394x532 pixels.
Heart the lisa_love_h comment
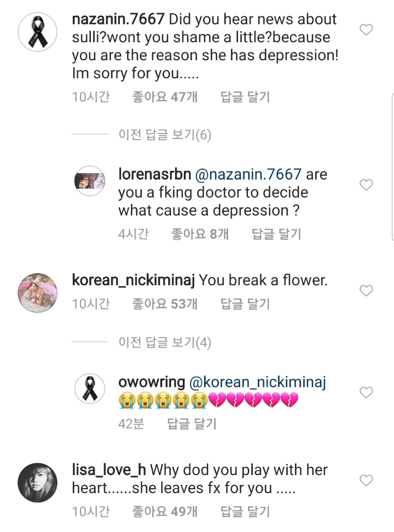coord(366,480)
